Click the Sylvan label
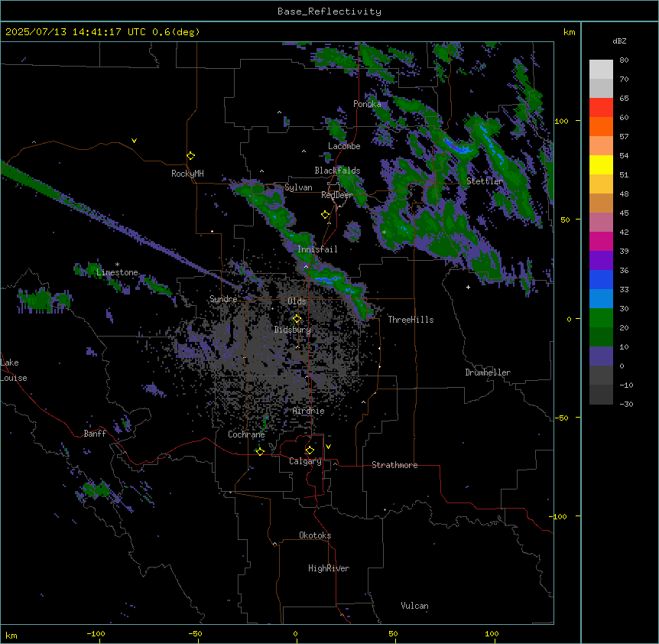This screenshot has height=644, width=659. coord(298,187)
